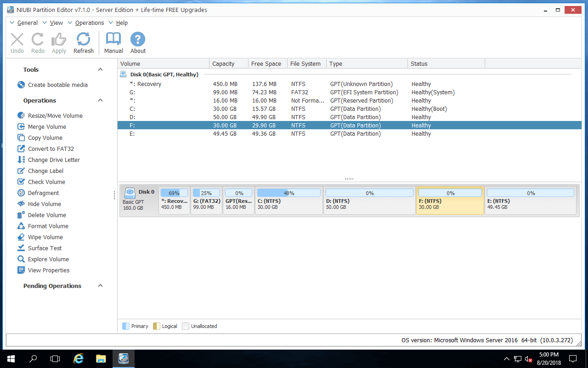The width and height of the screenshot is (588, 368).
Task: Click the Change Label icon
Action: [21, 171]
